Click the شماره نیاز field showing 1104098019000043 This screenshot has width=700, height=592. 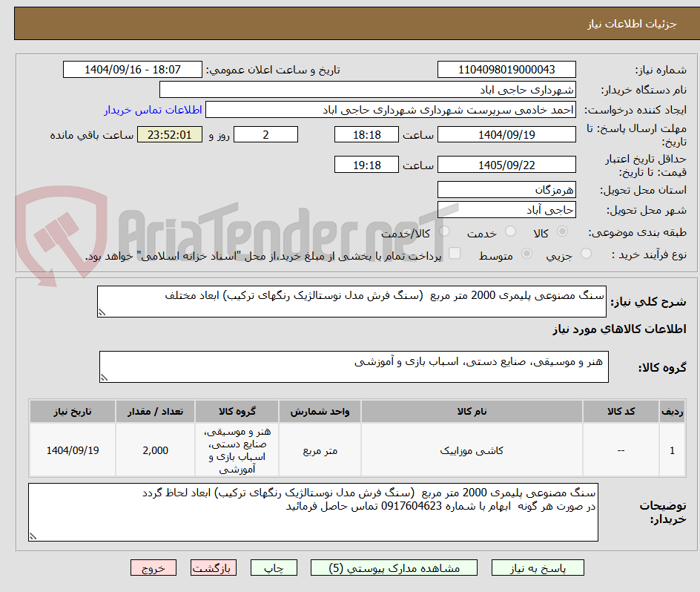click(x=506, y=69)
